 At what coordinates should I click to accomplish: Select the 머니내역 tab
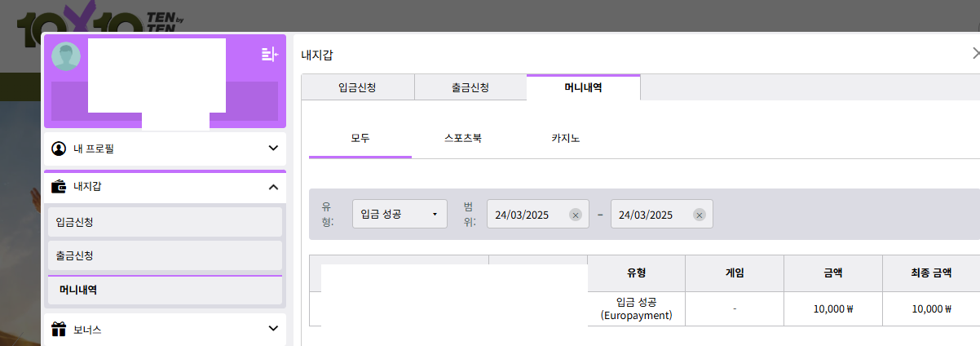pyautogui.click(x=583, y=87)
